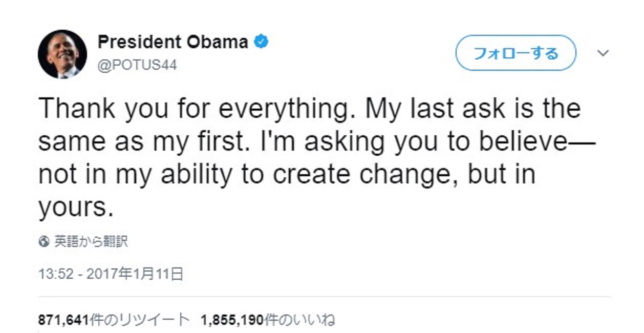This screenshot has width=644, height=333.
Task: Click the globe icon beside translation text
Action: [x=45, y=242]
